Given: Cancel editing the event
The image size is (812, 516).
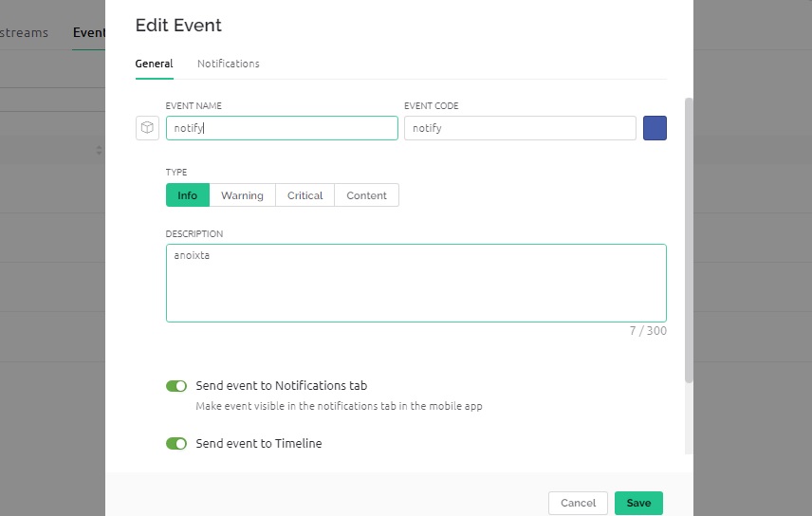Looking at the screenshot, I should 578,503.
